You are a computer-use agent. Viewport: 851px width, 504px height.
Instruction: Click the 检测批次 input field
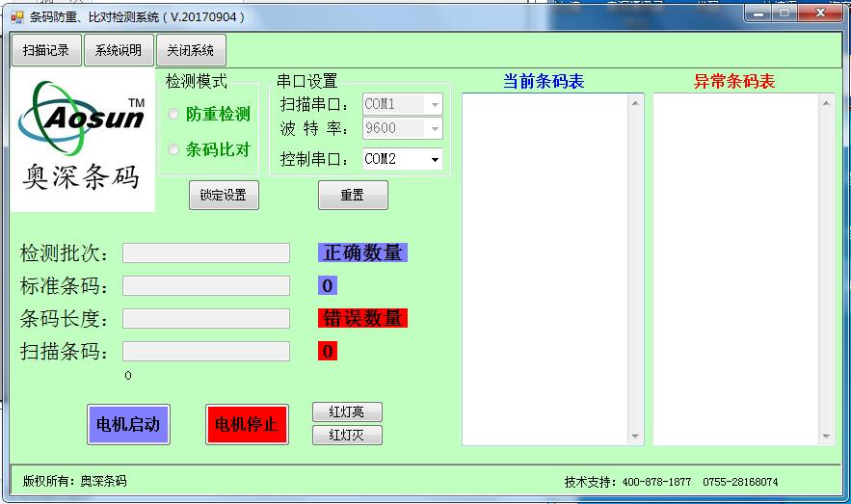[x=205, y=253]
